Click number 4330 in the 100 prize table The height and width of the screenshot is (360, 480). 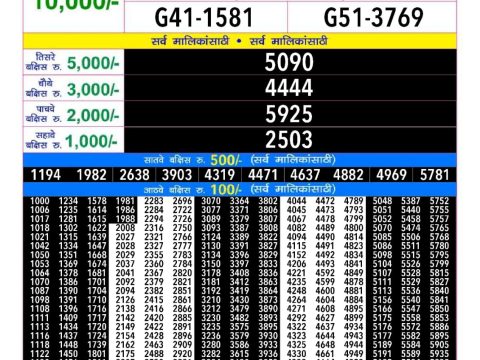tap(297, 354)
